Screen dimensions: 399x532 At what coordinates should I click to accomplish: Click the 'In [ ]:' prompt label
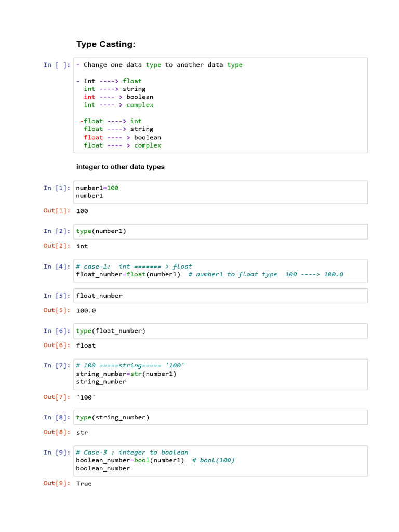(x=57, y=65)
